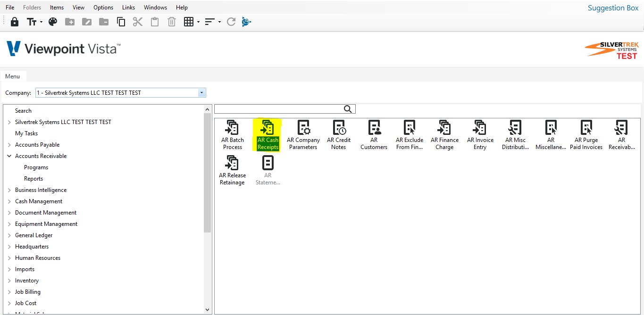Open AR Company Parameters
The width and height of the screenshot is (644, 315).
303,135
